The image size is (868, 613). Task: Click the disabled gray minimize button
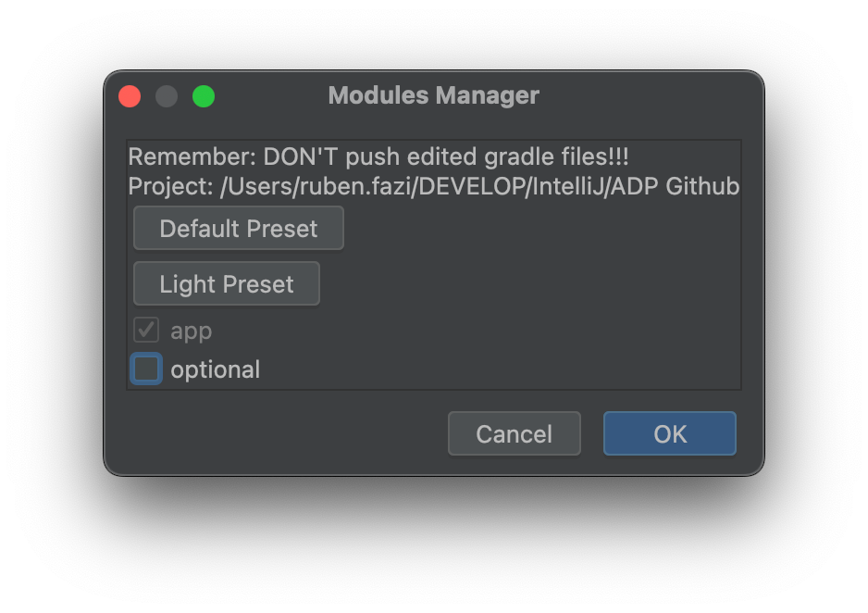click(167, 96)
